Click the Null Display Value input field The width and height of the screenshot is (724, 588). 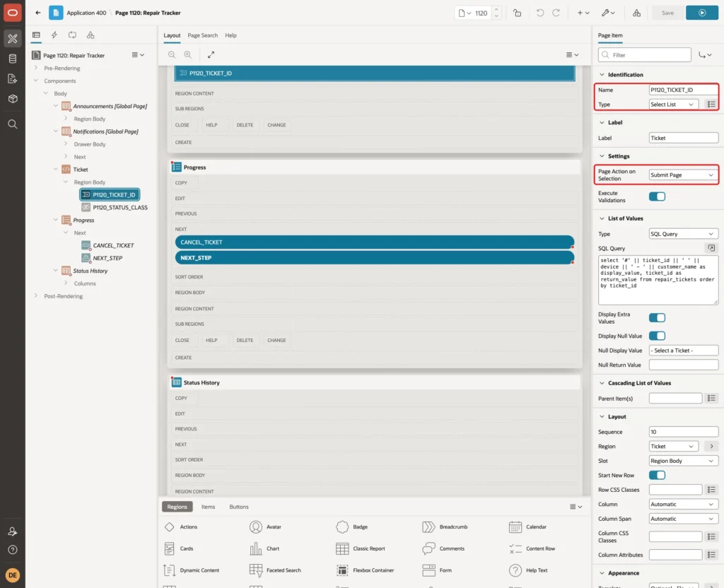[x=684, y=351]
